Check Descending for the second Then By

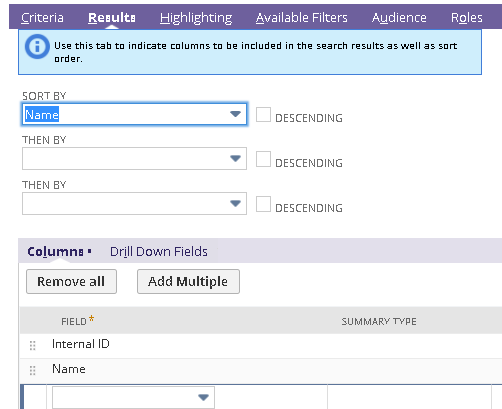pyautogui.click(x=263, y=204)
